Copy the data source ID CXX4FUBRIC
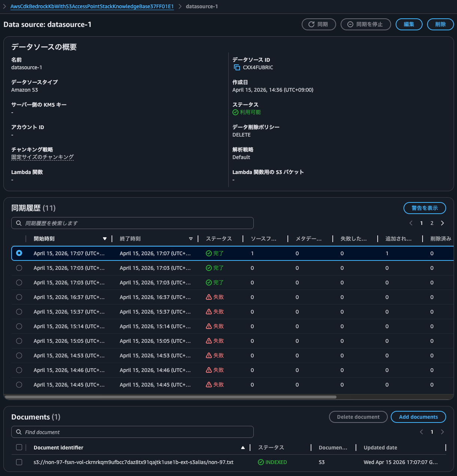 click(237, 67)
